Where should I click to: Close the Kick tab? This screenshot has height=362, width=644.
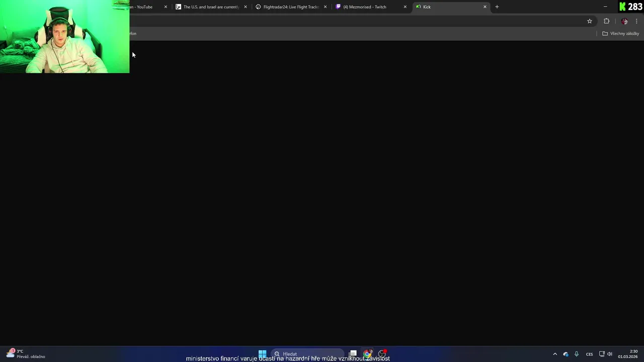(485, 7)
